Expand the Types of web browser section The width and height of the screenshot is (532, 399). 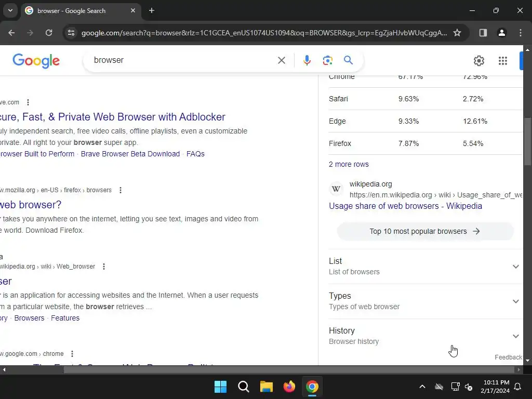(x=425, y=301)
